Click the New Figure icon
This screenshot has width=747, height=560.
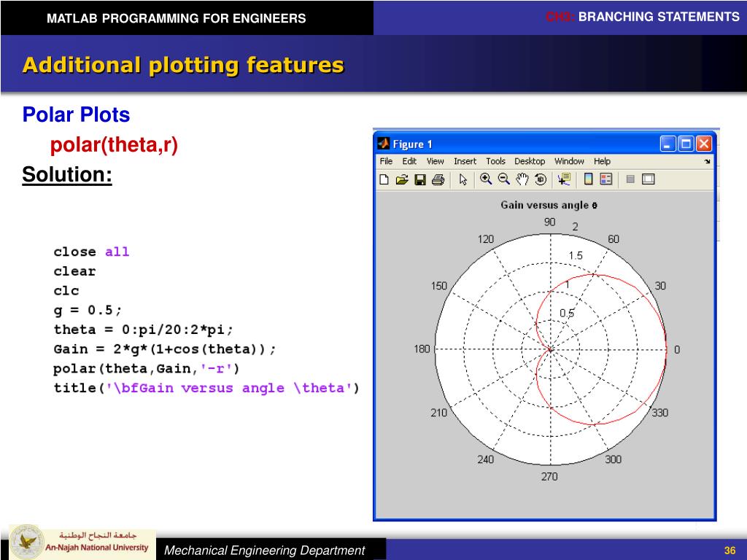384,179
